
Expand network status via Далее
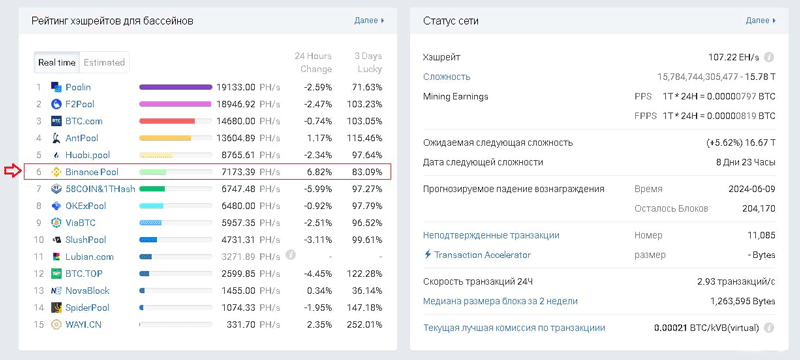tap(761, 20)
